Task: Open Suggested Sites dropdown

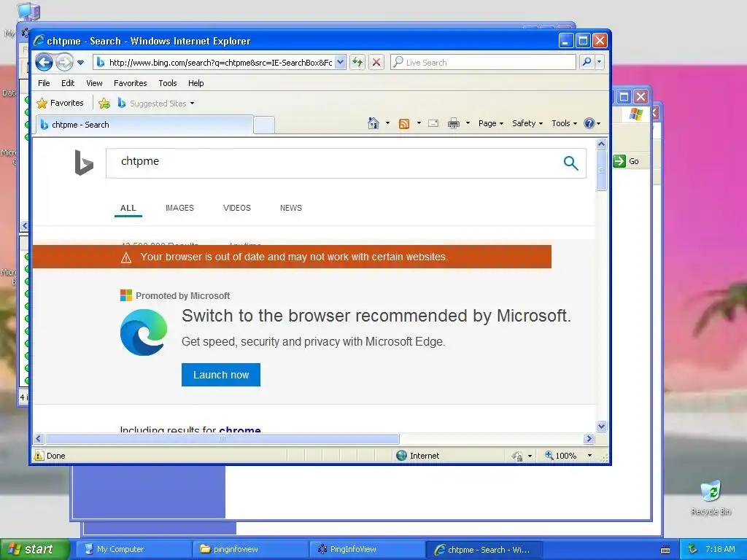Action: pyautogui.click(x=156, y=104)
